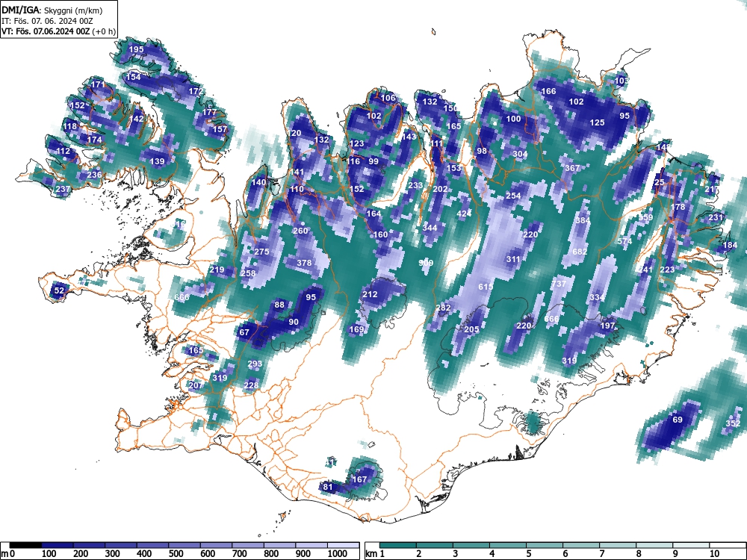This screenshot has height=560, width=747.
Task: Click the dark teal legend segment beside 'km 1'
Action: [x=398, y=545]
